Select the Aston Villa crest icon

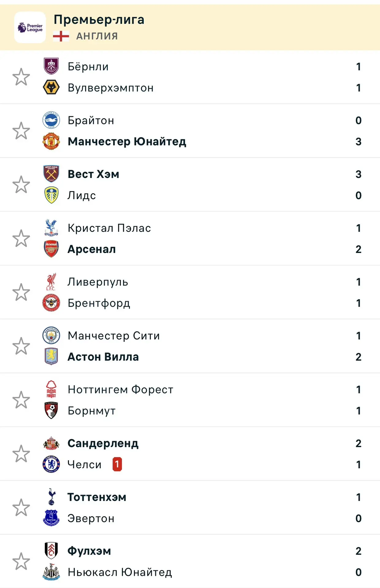(x=51, y=356)
